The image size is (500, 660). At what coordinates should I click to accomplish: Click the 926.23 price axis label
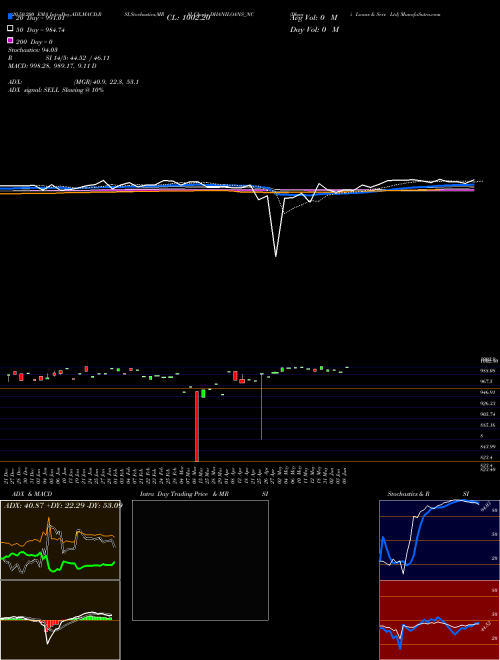487,403
